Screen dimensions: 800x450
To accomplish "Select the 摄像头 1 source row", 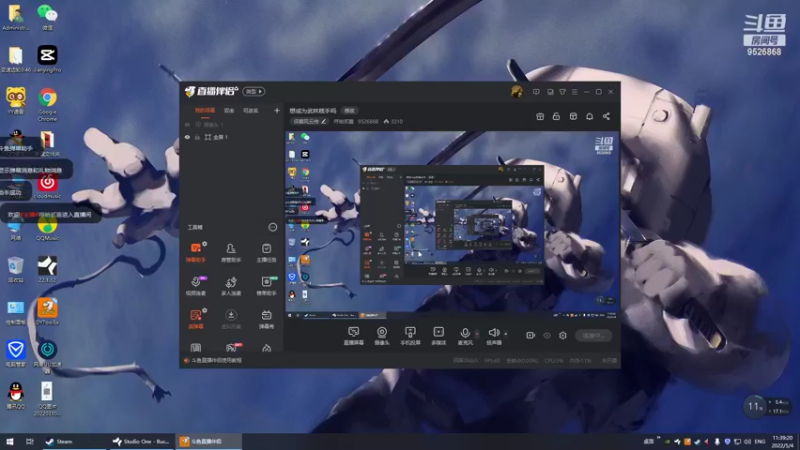I will click(232, 124).
